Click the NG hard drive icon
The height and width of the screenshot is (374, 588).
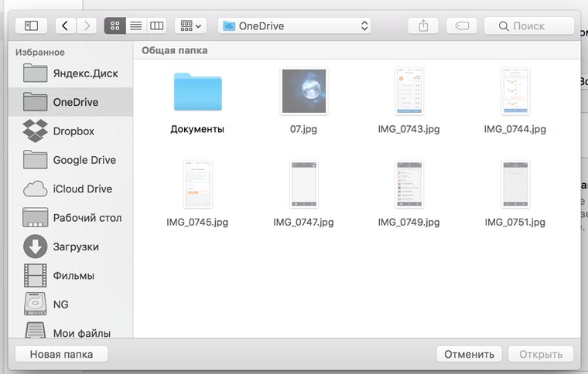(x=36, y=304)
